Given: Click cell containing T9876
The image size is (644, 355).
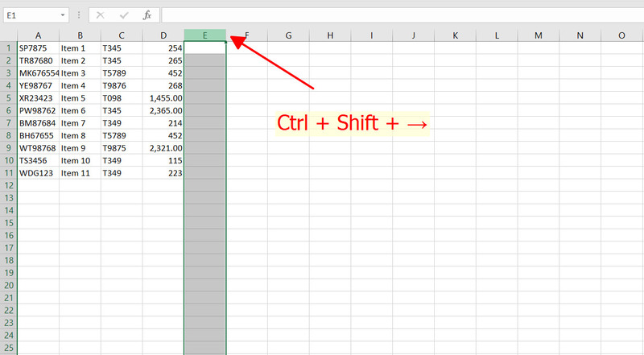Looking at the screenshot, I should pyautogui.click(x=122, y=85).
